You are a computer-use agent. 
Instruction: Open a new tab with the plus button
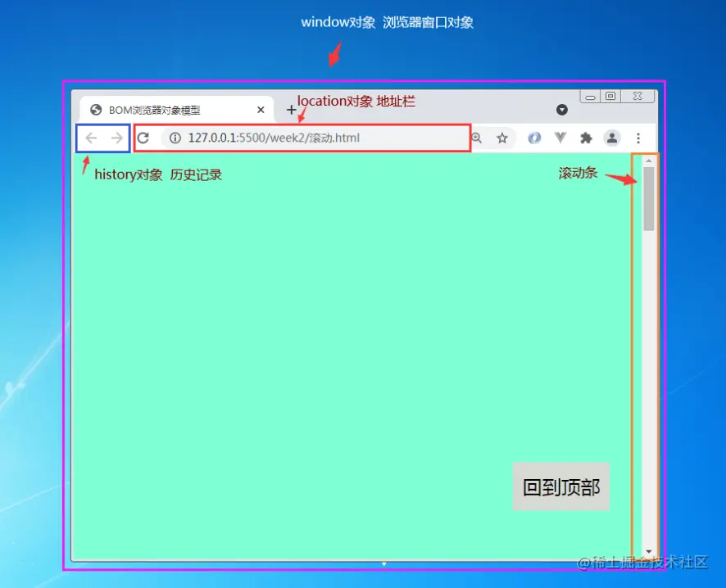291,109
